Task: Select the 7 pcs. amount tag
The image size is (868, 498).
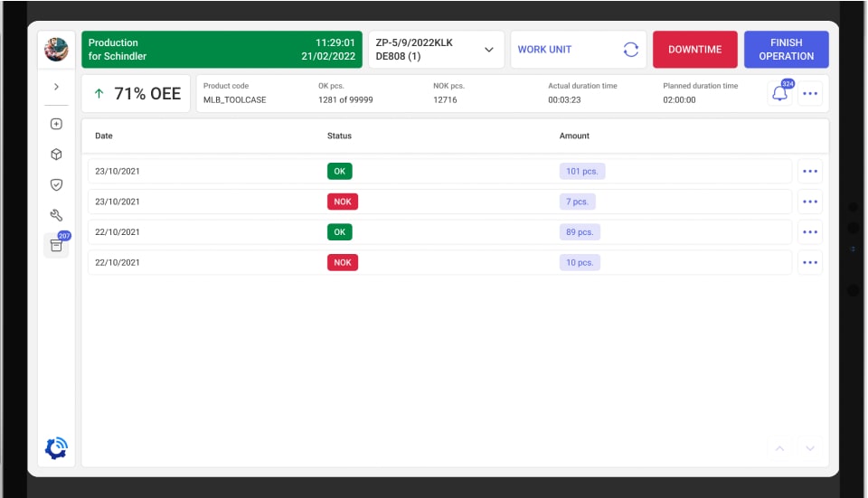Action: 577,202
